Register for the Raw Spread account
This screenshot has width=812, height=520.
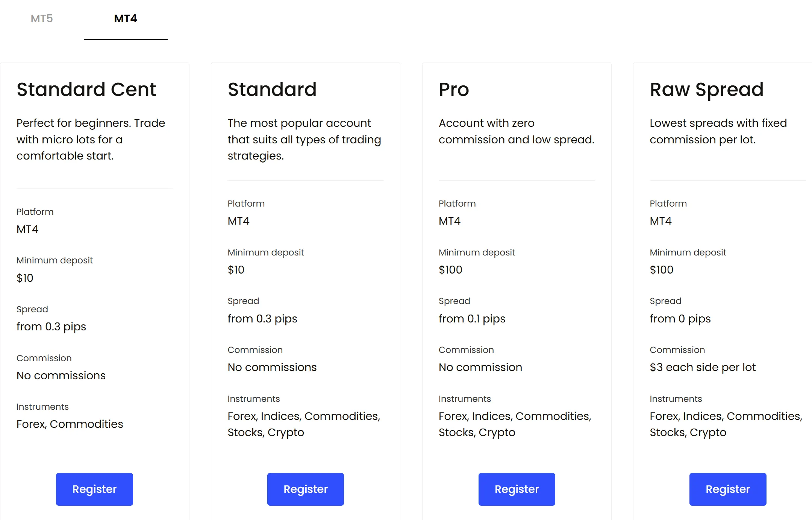(x=728, y=489)
